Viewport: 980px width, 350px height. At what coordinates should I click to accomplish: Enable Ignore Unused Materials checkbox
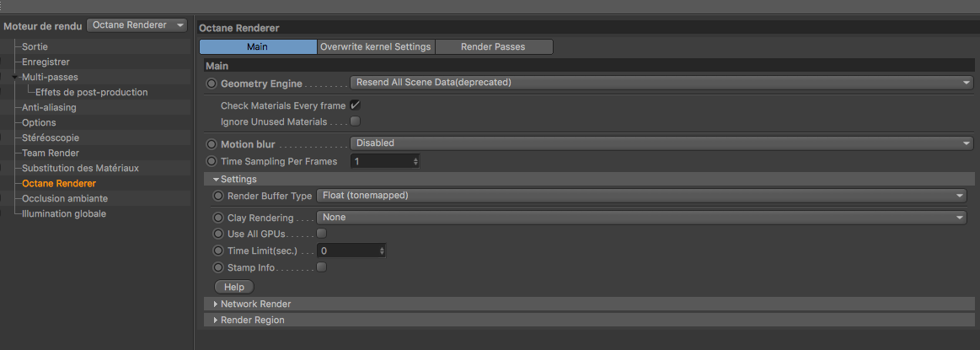coord(355,121)
